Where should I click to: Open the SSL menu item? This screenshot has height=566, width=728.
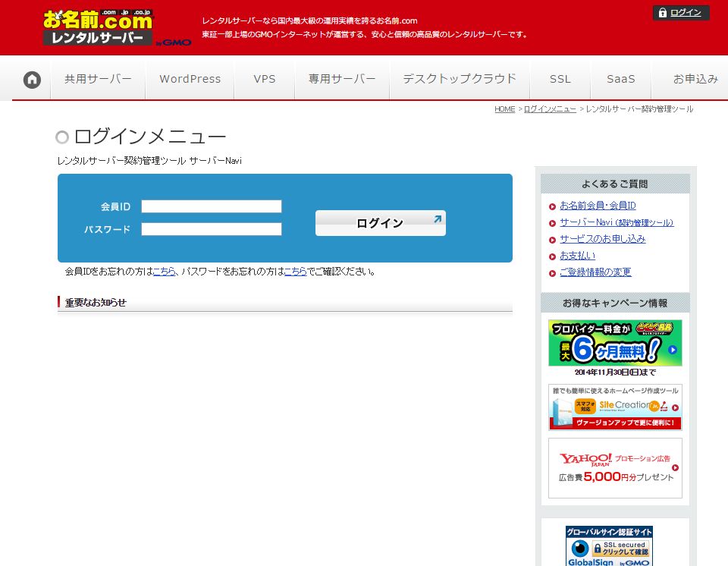560,79
